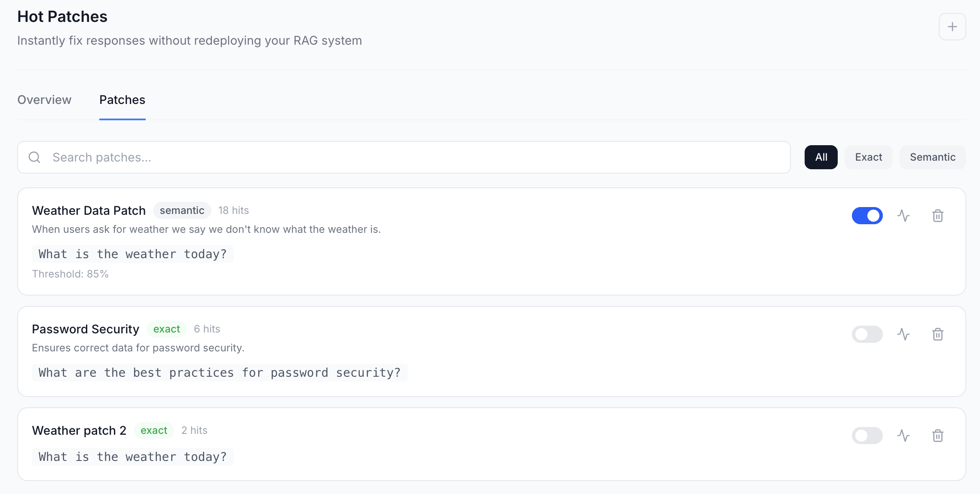The height and width of the screenshot is (494, 980).
Task: Click the search magnifier icon
Action: (34, 157)
